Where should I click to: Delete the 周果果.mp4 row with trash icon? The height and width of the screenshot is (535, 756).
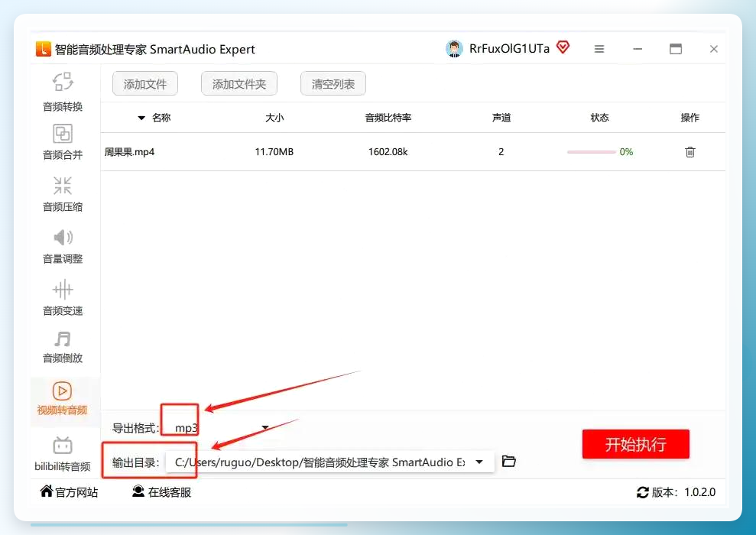tap(690, 152)
